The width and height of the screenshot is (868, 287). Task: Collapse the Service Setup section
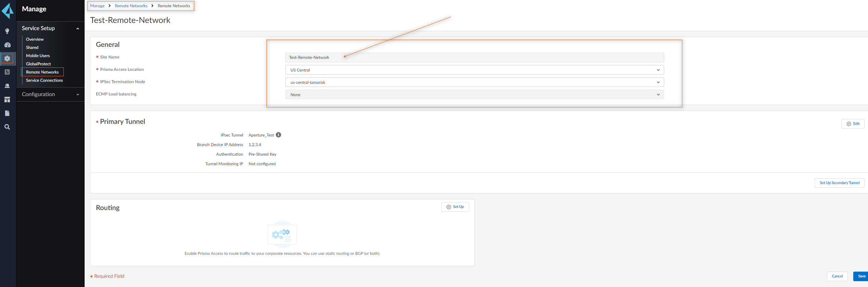pos(78,28)
